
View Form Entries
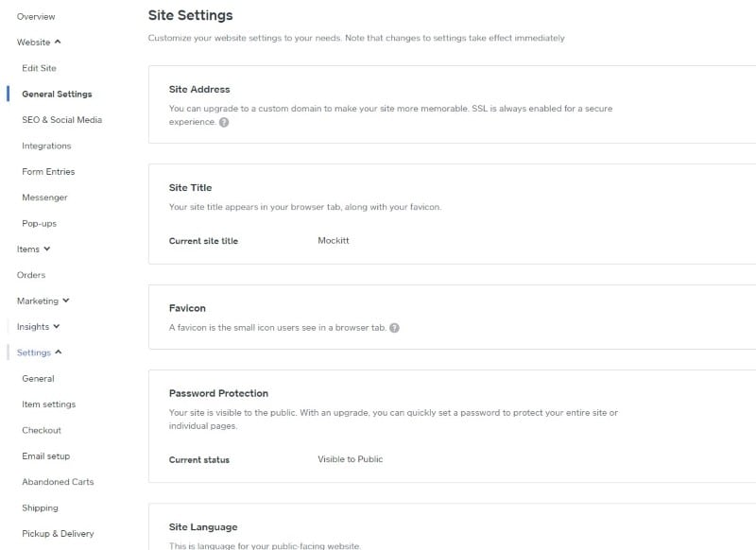coord(48,172)
